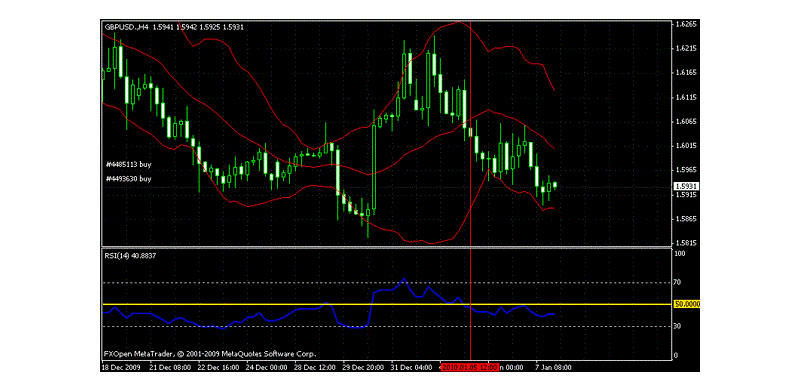The height and width of the screenshot is (390, 800).
Task: Click the GBPUSD.,H4 chart title text
Action: tap(174, 27)
